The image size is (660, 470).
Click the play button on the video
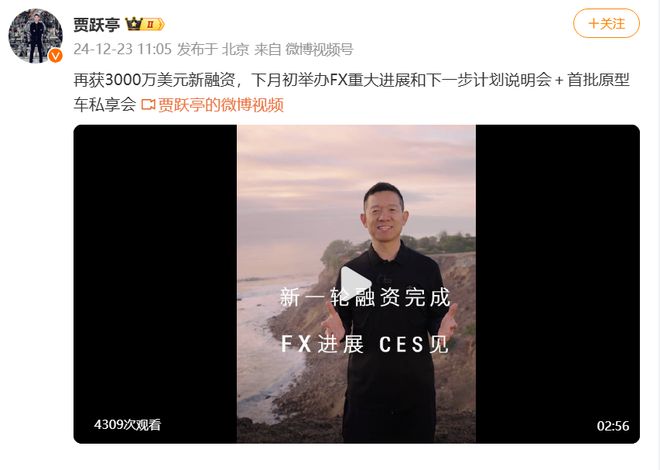click(355, 283)
